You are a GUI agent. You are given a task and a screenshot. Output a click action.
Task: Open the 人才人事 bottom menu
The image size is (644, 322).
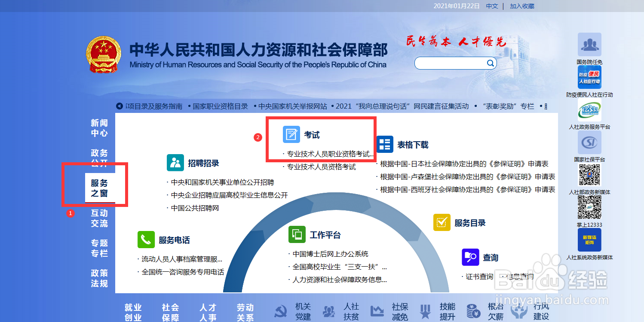pos(208,313)
